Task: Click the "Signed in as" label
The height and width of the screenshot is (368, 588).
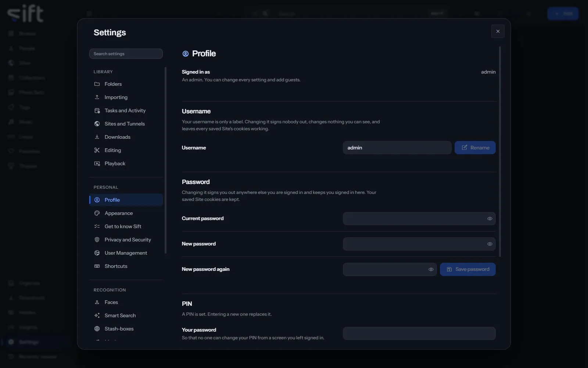Action: pyautogui.click(x=196, y=72)
